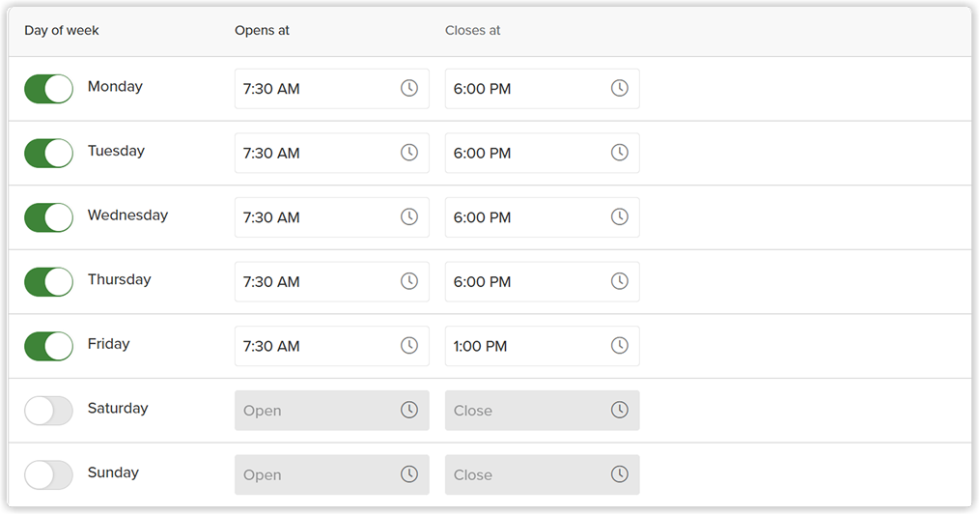
Task: Disable the Thursday switch
Action: point(48,282)
